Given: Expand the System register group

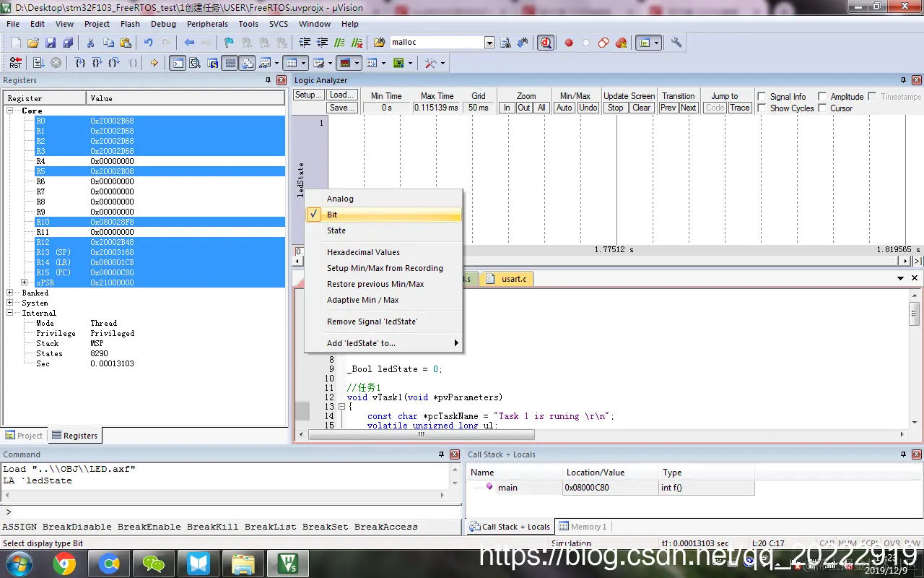Looking at the screenshot, I should tap(10, 303).
